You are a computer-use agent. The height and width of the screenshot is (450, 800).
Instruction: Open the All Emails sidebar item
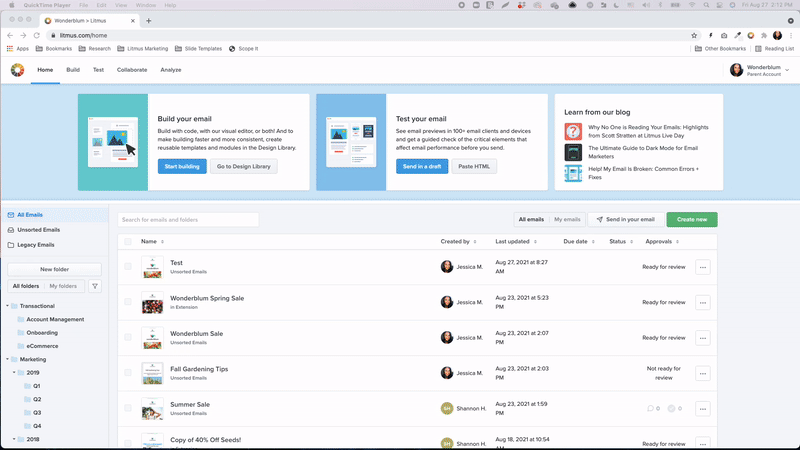click(x=55, y=215)
